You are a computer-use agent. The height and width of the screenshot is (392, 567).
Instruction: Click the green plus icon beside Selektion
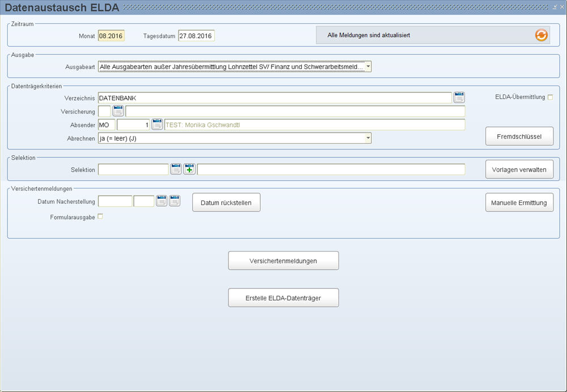[189, 169]
